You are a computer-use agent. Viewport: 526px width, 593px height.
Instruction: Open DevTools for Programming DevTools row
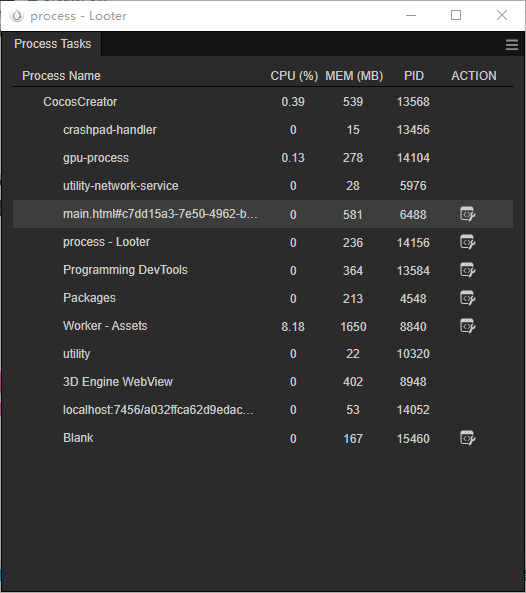tap(467, 270)
